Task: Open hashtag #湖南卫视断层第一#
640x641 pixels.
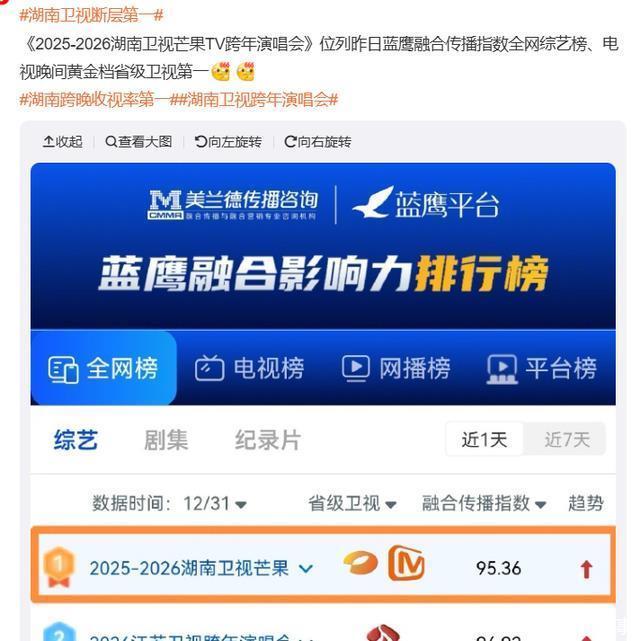Action: (92, 16)
